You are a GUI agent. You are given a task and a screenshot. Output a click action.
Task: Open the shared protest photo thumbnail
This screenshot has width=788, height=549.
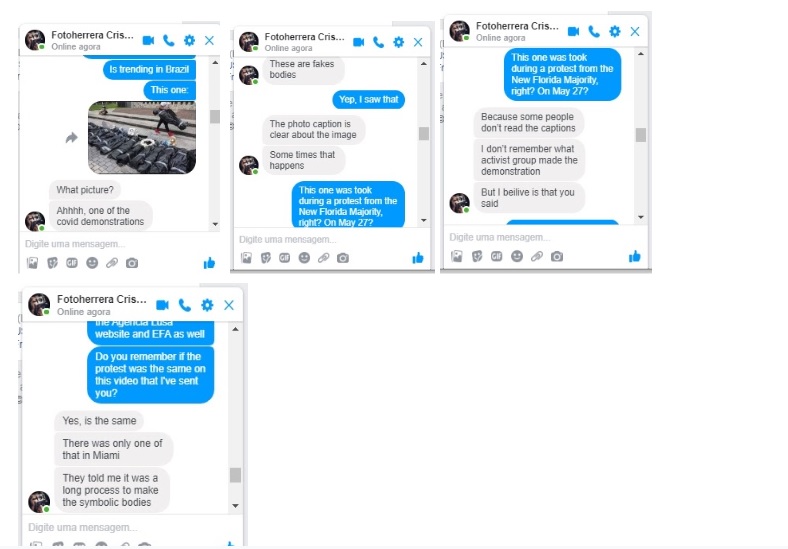142,137
